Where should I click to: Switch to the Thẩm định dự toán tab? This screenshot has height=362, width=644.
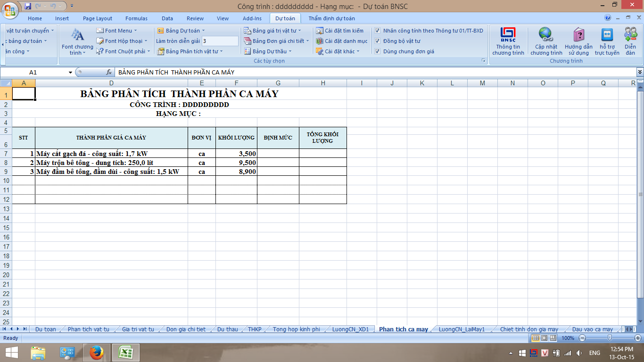click(x=331, y=18)
